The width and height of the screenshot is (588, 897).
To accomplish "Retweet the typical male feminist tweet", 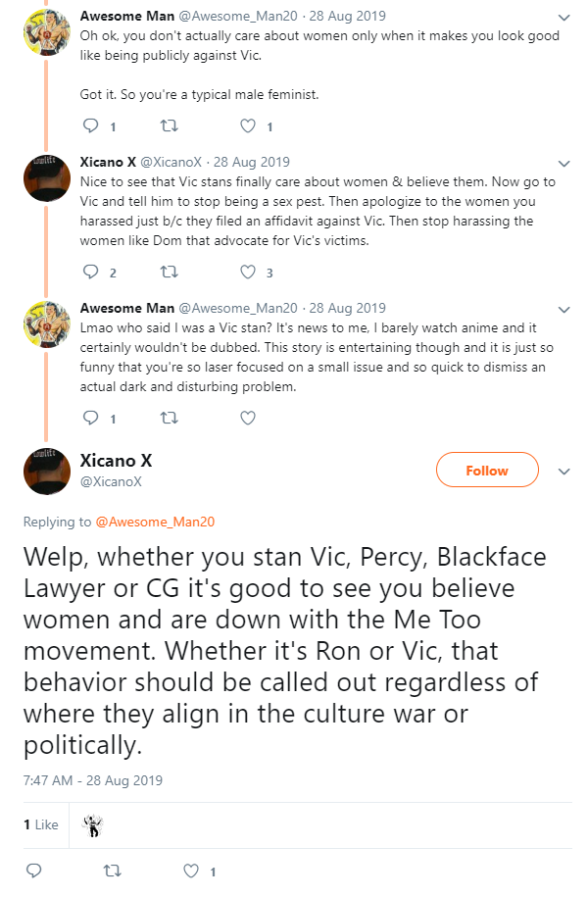I will pyautogui.click(x=169, y=125).
